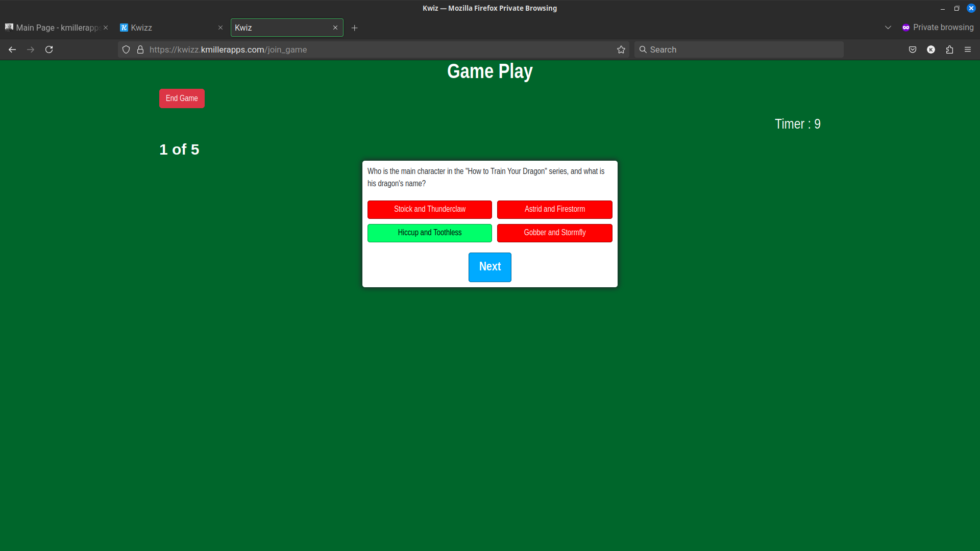Focus the Search box

click(739, 49)
